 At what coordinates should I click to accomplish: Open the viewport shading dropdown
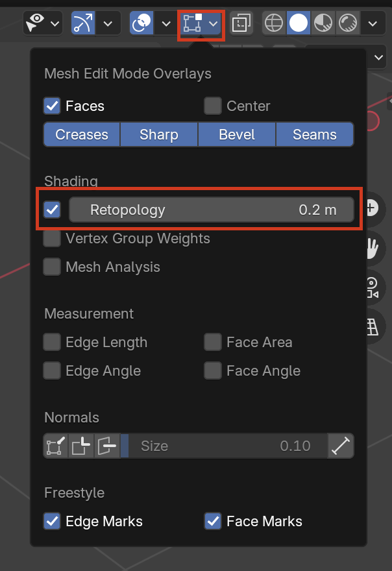pyautogui.click(x=373, y=23)
